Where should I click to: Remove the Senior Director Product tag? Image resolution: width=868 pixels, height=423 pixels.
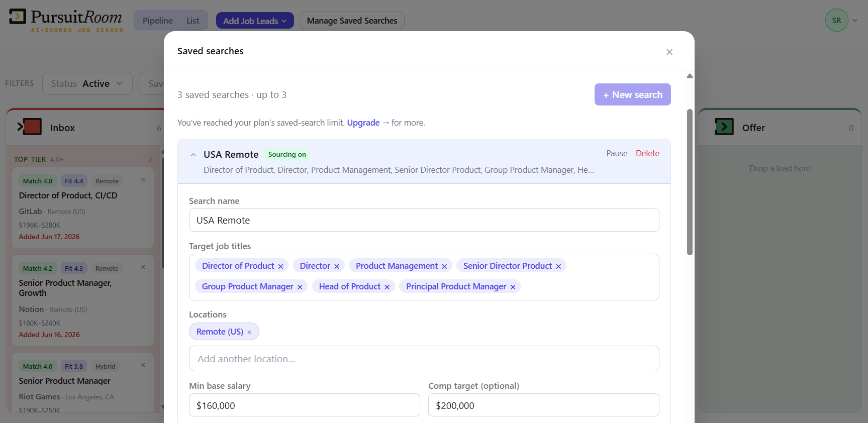click(558, 266)
